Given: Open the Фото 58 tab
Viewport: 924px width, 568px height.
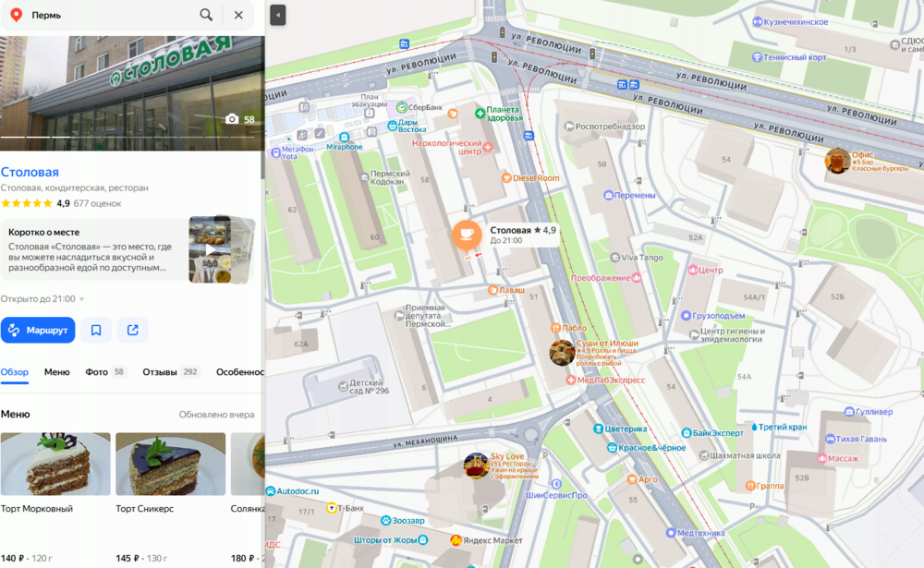Looking at the screenshot, I should tap(105, 372).
